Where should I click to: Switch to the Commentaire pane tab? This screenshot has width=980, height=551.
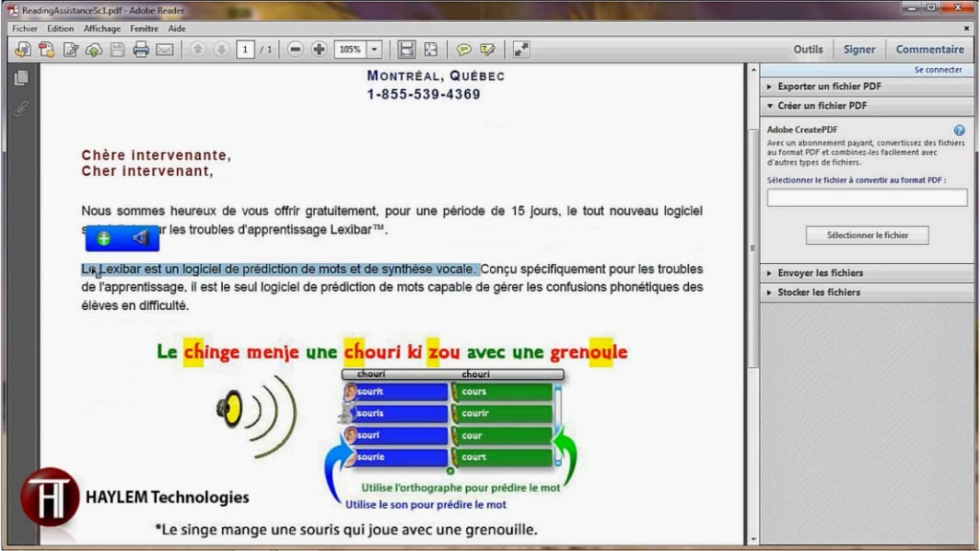tap(929, 50)
